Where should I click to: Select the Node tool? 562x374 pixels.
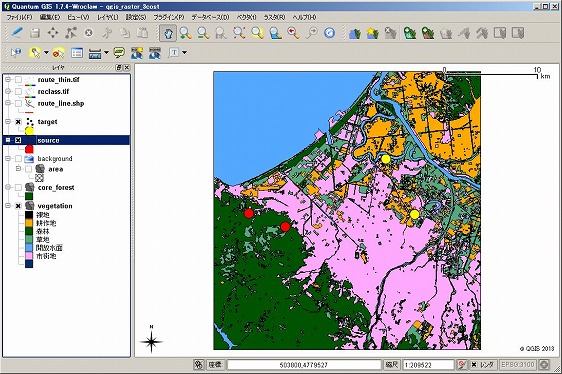(71, 33)
